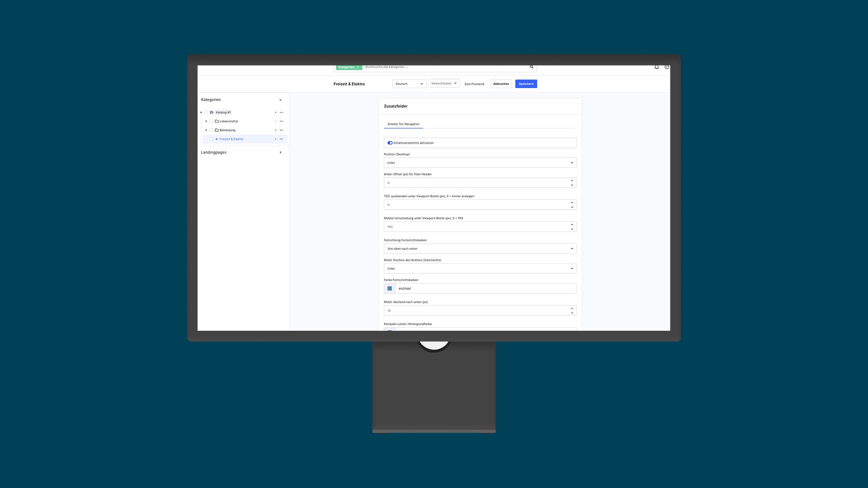Open the three-dot menu for Lebensmittel
This screenshot has height=488, width=868.
(281, 122)
